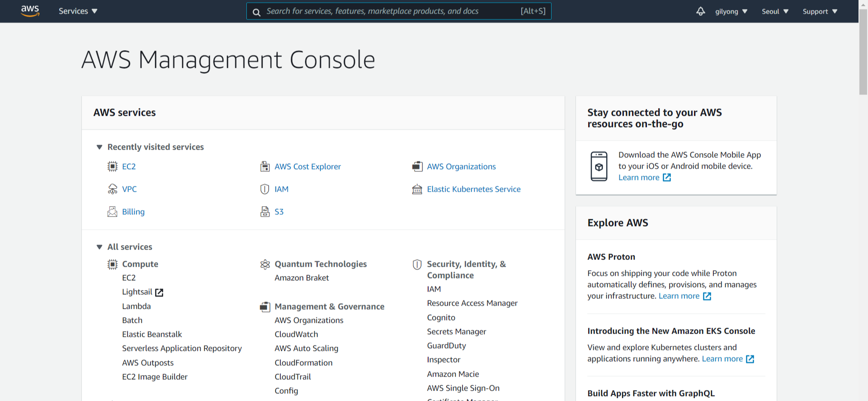Open Batch service
Screen dimensions: 868x401
(132, 320)
